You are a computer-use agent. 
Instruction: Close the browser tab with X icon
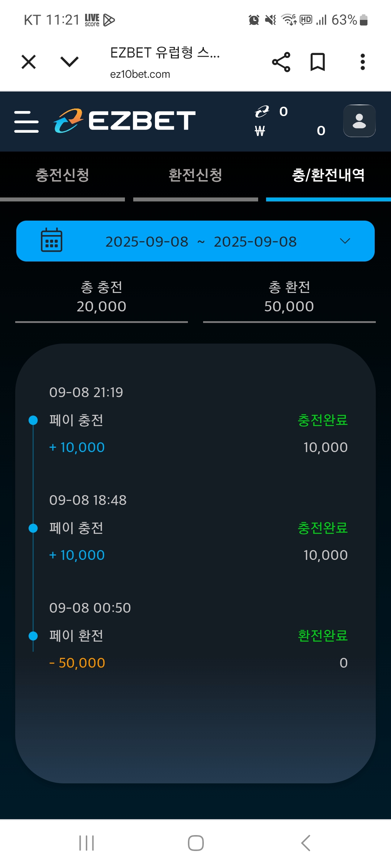(29, 62)
